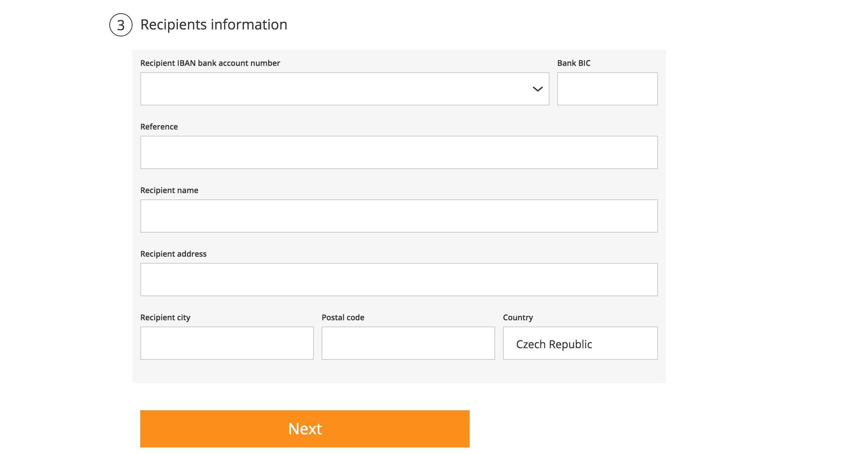Viewport: 868px width, 456px height.
Task: Click the Recipient city label
Action: point(165,318)
